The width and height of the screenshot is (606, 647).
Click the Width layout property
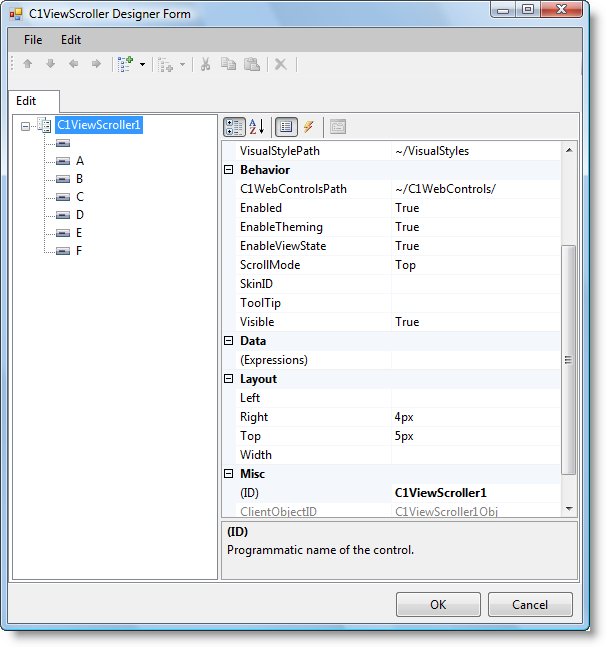coord(398,455)
